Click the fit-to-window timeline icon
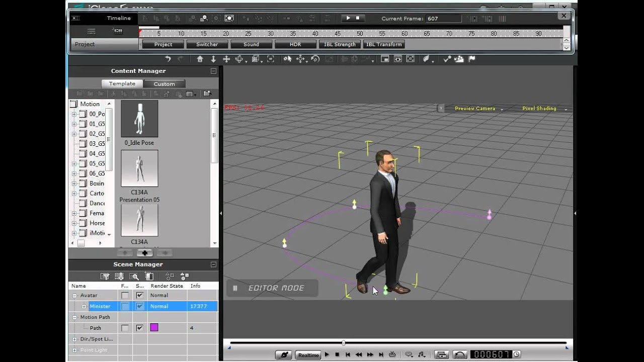This screenshot has width=644, height=362. (229, 19)
